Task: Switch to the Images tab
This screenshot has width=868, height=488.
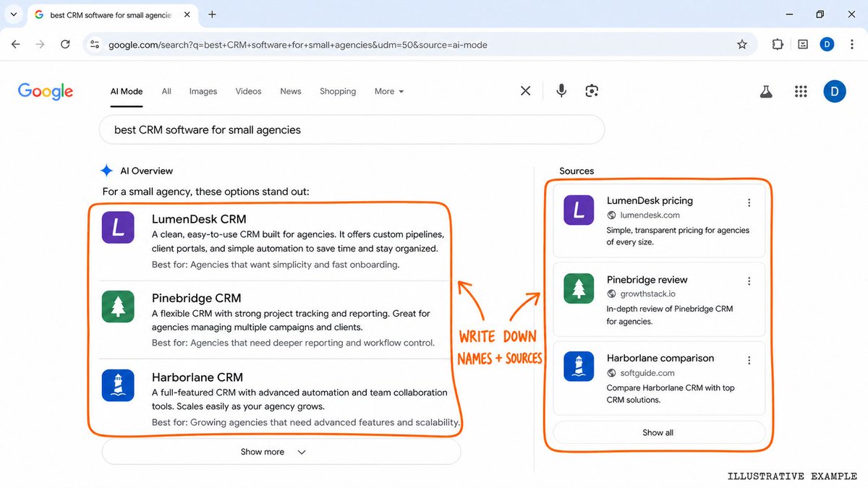Action: pyautogui.click(x=203, y=92)
